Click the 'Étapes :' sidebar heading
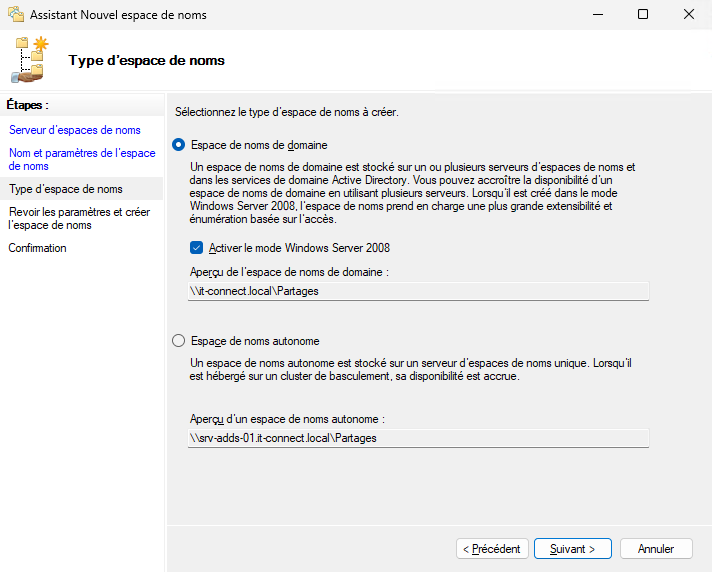 click(28, 104)
